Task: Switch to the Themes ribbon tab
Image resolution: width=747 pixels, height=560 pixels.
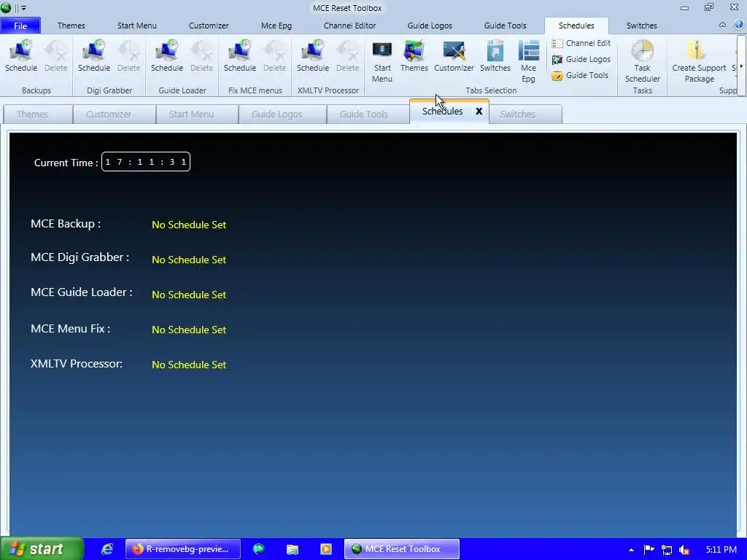Action: coord(71,26)
